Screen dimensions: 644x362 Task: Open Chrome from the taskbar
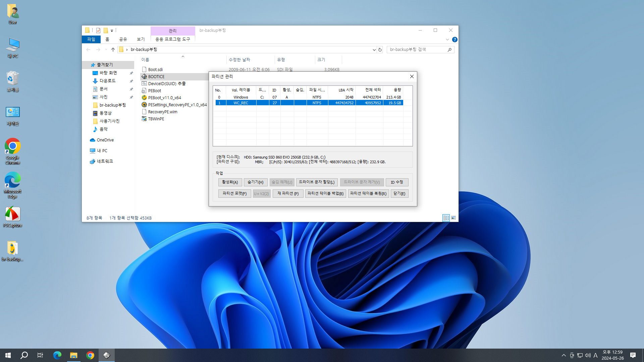(90, 355)
